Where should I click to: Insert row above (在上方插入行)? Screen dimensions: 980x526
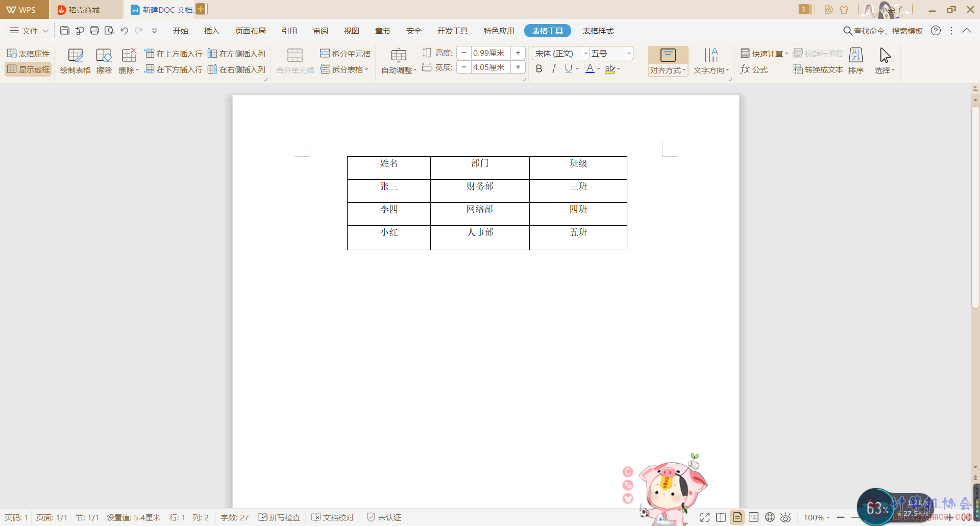point(174,54)
